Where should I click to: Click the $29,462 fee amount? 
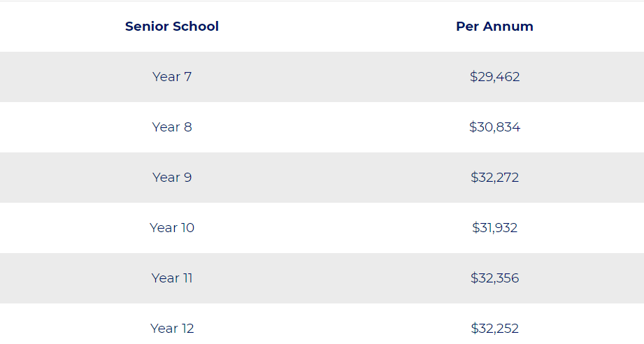[x=494, y=77]
